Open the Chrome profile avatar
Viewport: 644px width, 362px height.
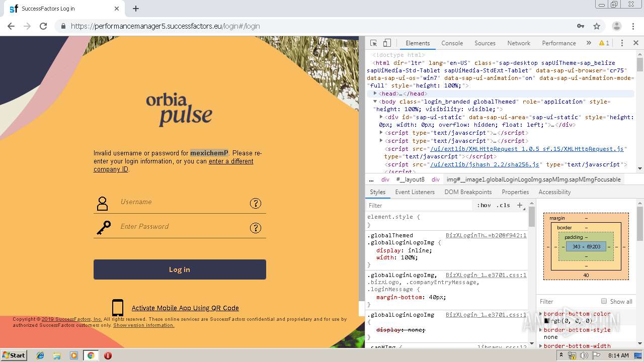(616, 26)
